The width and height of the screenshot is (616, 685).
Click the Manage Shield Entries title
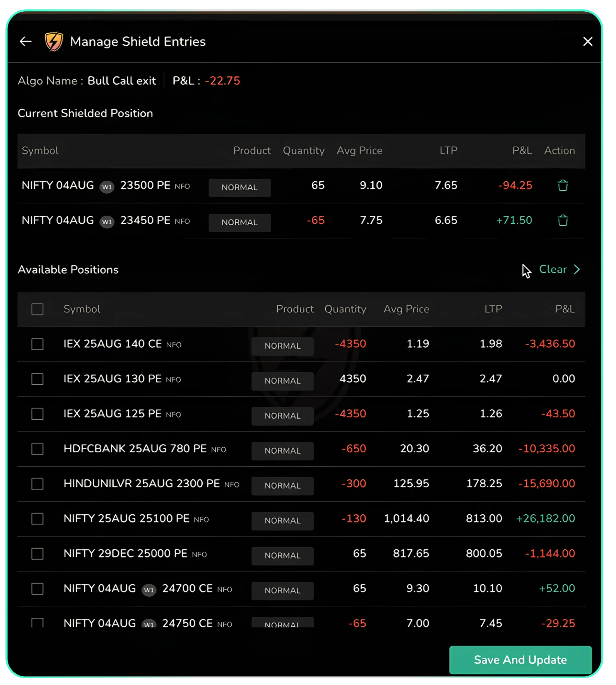[138, 42]
